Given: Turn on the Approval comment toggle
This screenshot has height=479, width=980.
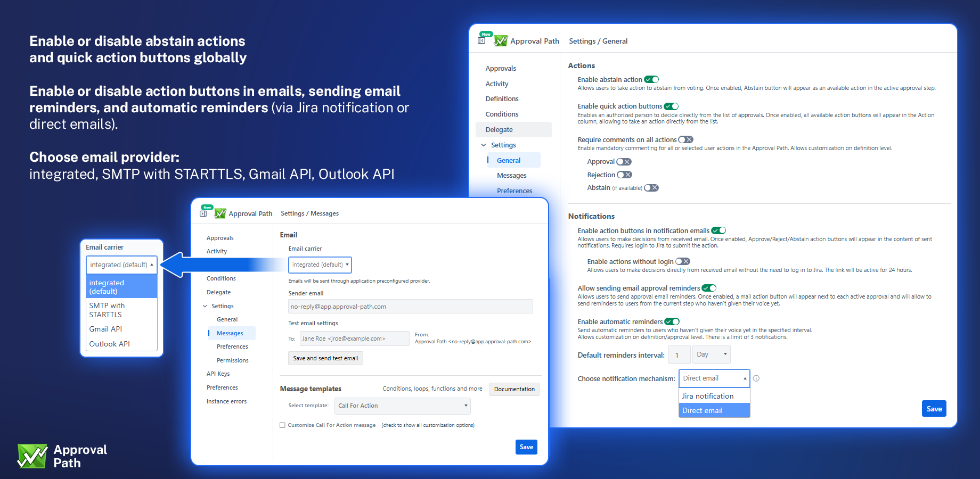Looking at the screenshot, I should click(x=624, y=162).
